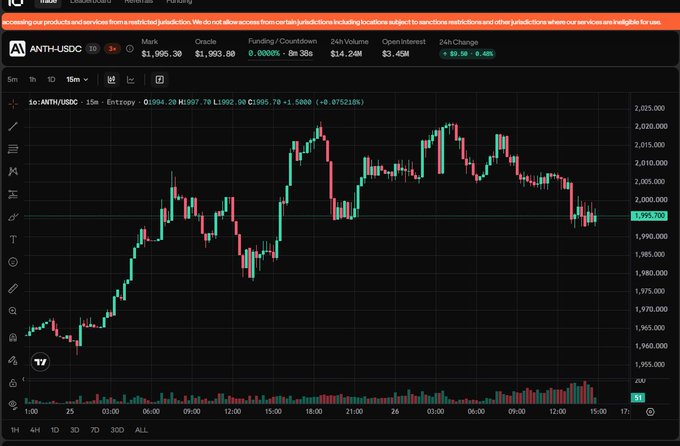Click the Mark price $1,995.30

click(x=161, y=54)
